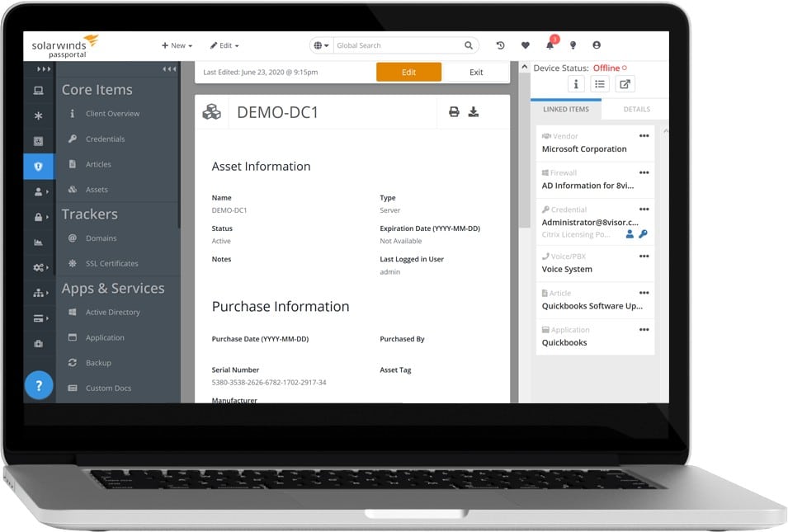This screenshot has height=532, width=788.
Task: Click the device list icon button
Action: pyautogui.click(x=600, y=84)
